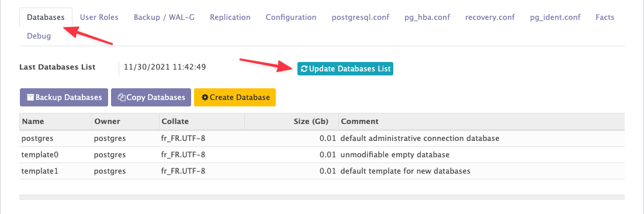The height and width of the screenshot is (214, 644).
Task: View the postgresql.conf tab
Action: 361,18
